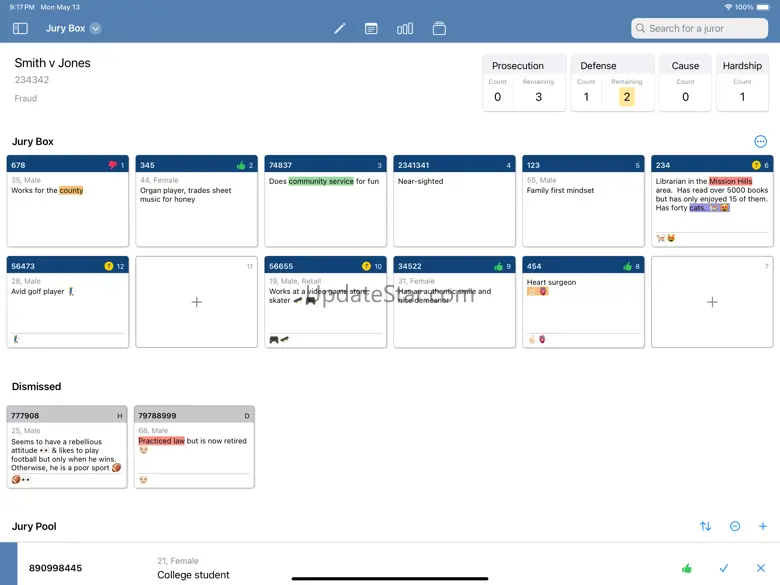Open the Cause count panel
Viewport: 780px width, 585px height.
pyautogui.click(x=685, y=83)
